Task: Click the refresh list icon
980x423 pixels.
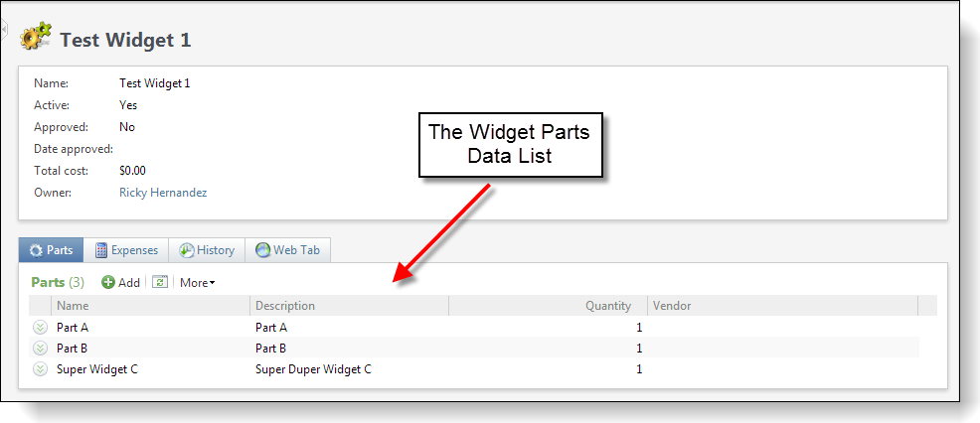Action: 159,282
